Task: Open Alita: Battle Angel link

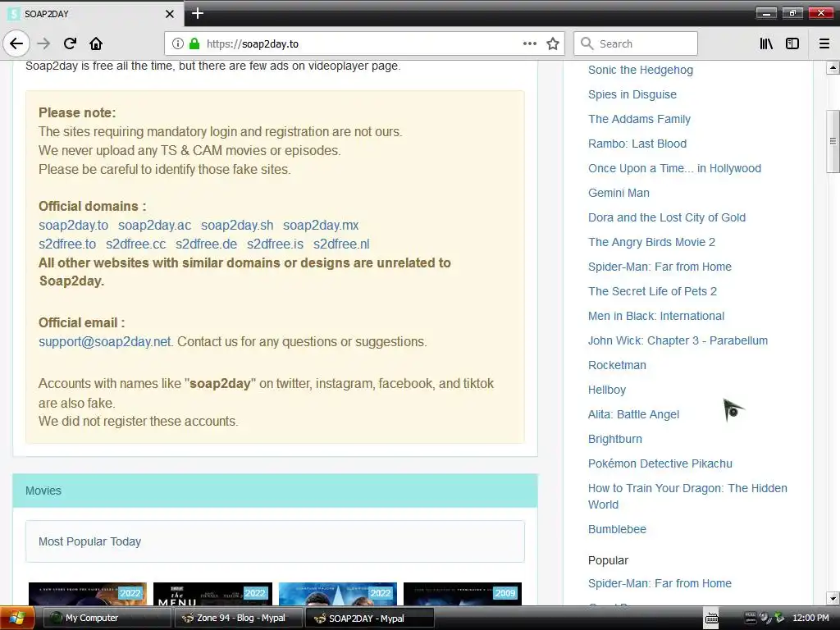Action: pyautogui.click(x=634, y=414)
